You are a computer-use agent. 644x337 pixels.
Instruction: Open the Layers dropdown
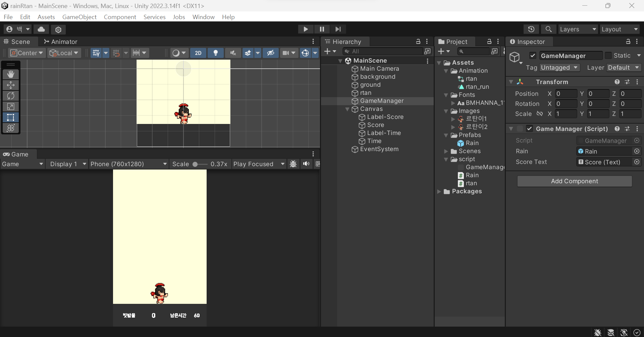coord(578,29)
